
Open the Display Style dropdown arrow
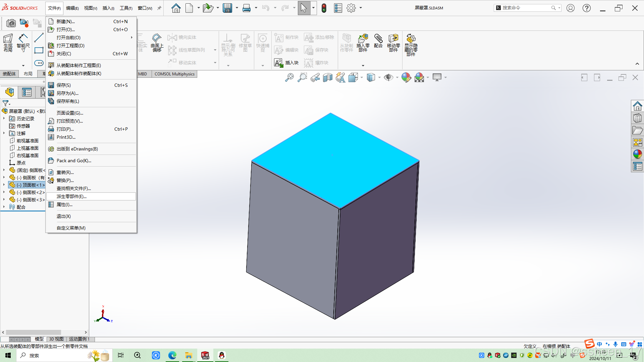[379, 78]
